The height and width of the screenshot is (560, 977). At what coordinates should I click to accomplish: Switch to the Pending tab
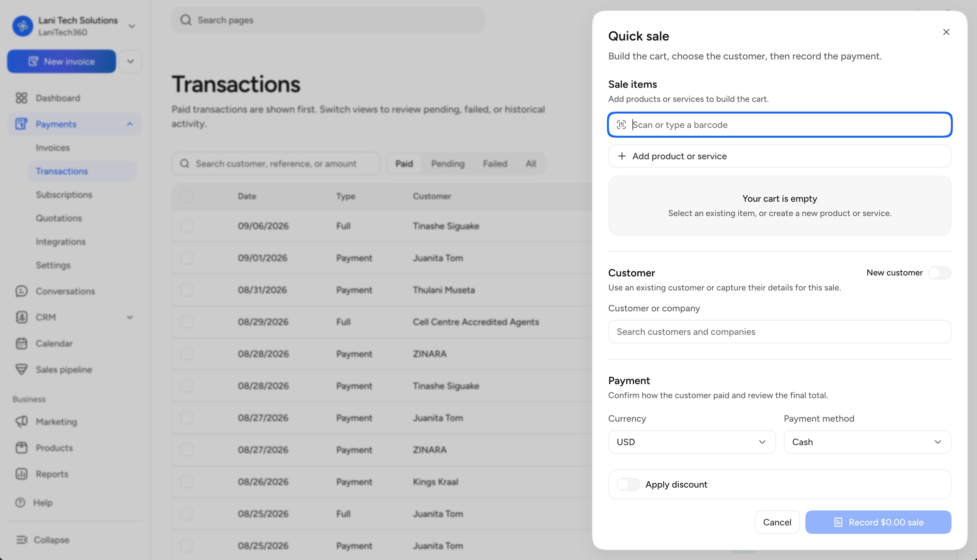point(448,163)
